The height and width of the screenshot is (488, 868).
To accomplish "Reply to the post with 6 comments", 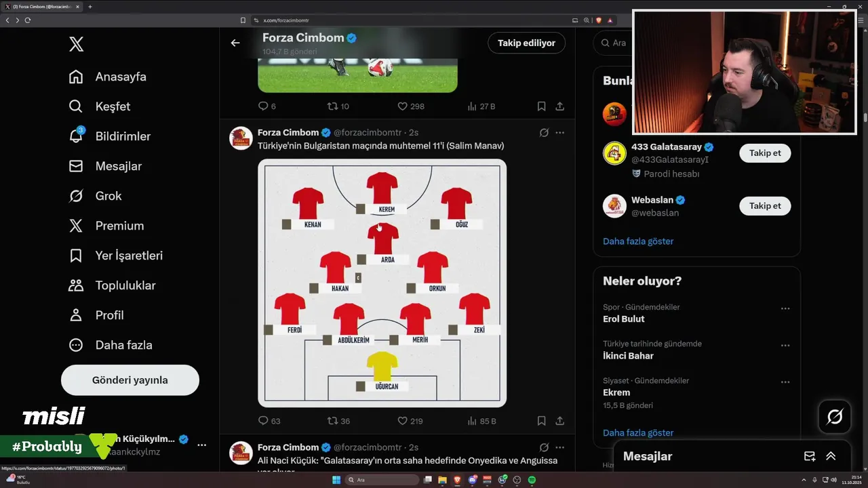I will pos(267,106).
